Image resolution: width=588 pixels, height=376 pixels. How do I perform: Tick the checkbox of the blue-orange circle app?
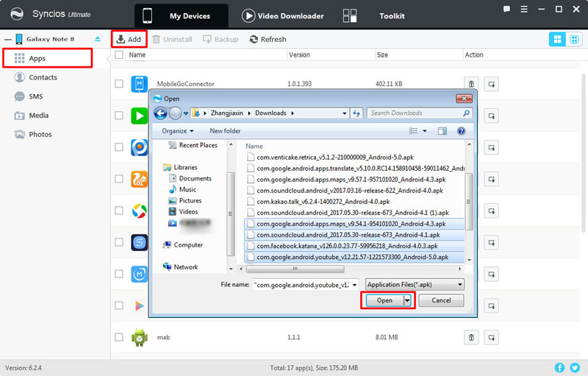click(119, 146)
